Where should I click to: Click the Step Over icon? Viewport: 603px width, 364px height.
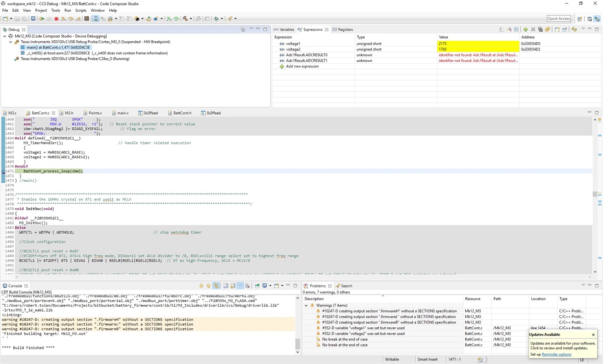tap(71, 19)
